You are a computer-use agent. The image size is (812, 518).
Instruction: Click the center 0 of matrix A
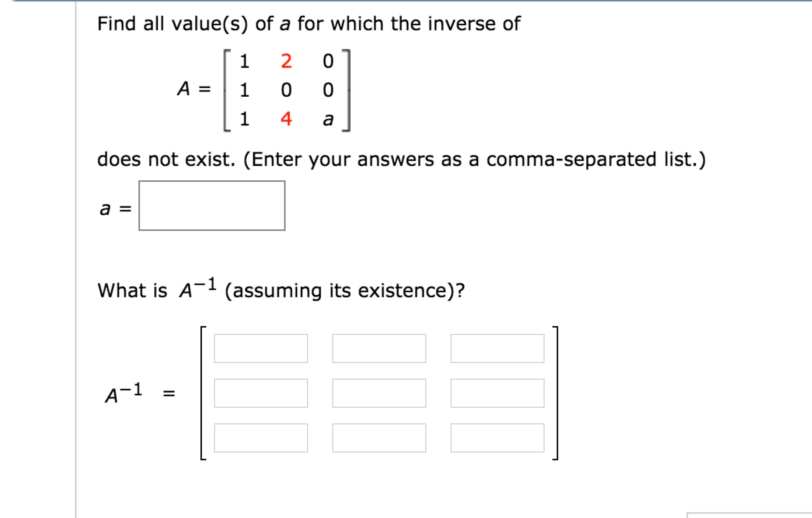286,90
